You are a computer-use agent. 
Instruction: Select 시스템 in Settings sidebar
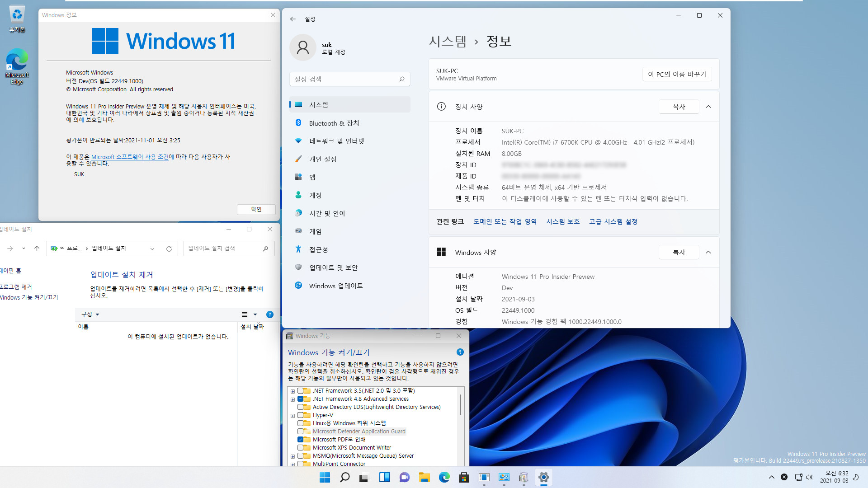(349, 105)
